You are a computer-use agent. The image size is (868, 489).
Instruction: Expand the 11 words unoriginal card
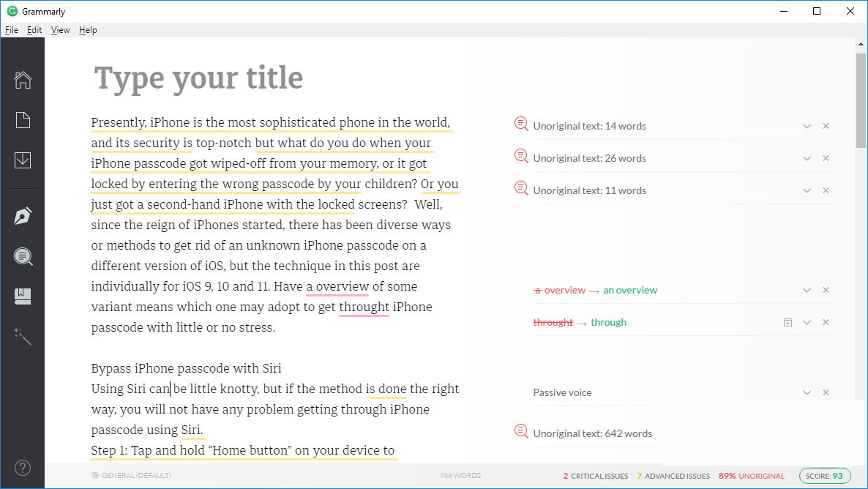tap(807, 190)
